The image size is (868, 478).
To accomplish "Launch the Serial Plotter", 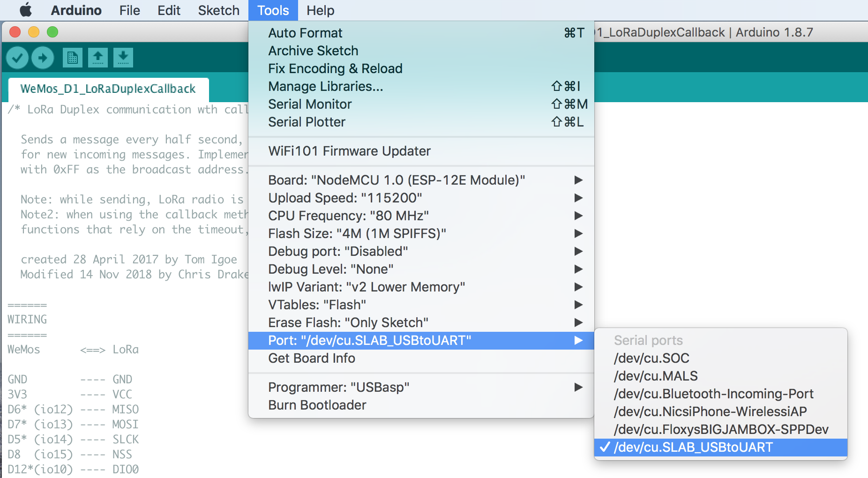I will point(421,122).
